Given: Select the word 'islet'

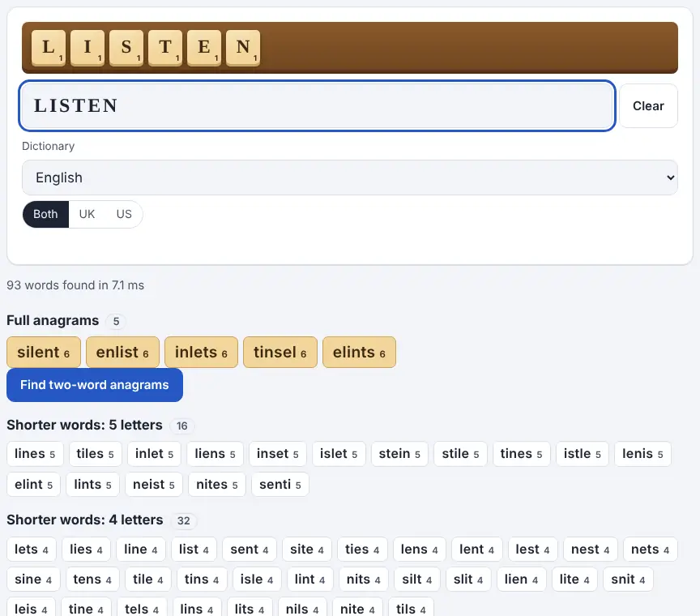Looking at the screenshot, I should [x=339, y=454].
